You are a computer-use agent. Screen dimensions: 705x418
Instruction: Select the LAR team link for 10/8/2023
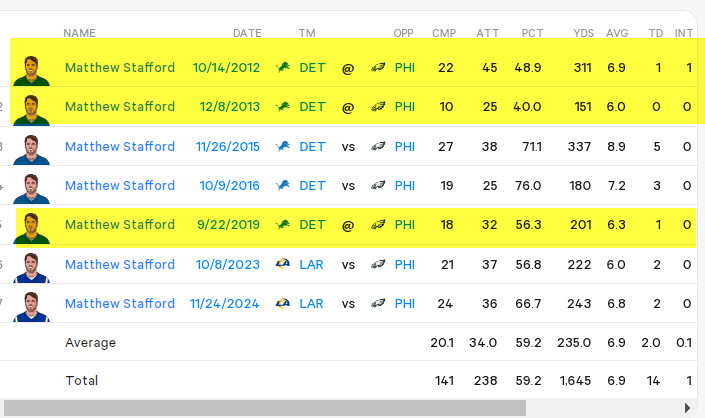point(311,264)
